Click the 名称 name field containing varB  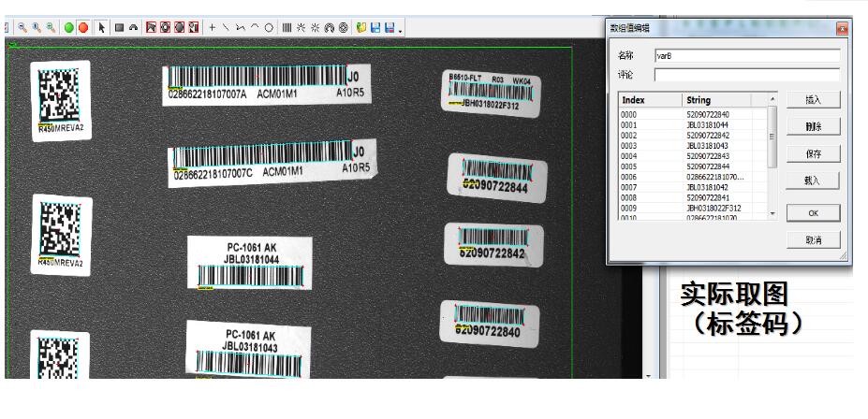[747, 56]
